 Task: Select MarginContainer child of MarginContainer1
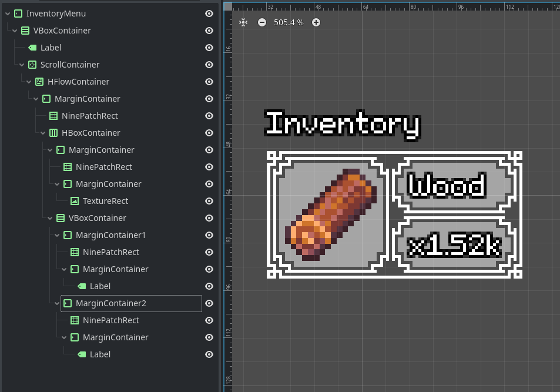point(115,269)
